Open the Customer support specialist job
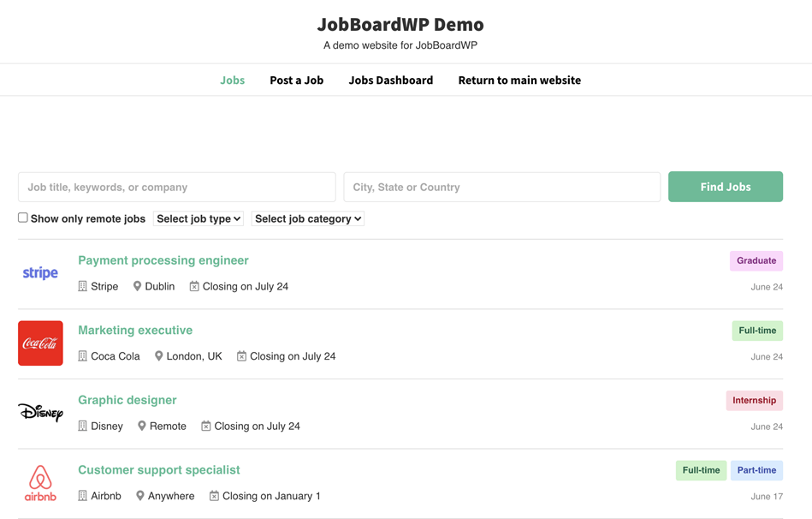The image size is (812, 519). [159, 470]
